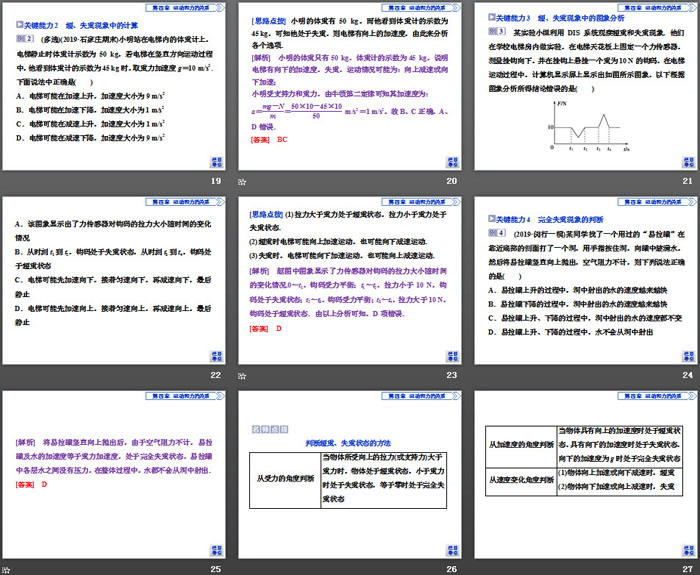The width and height of the screenshot is (700, 575).
Task: Click the blue corner navigation icon on slide 19
Action: coord(217,162)
